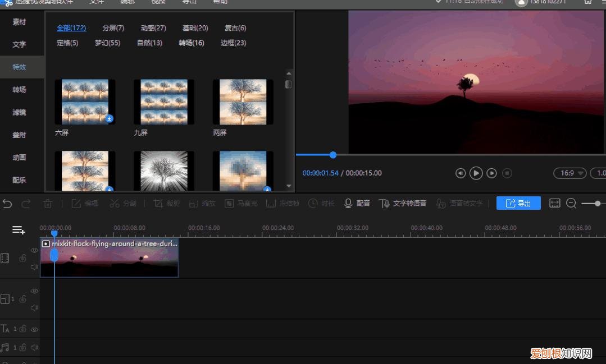606x364 pixels.
Task: Click the zoom out magnifier icon
Action: [x=571, y=203]
